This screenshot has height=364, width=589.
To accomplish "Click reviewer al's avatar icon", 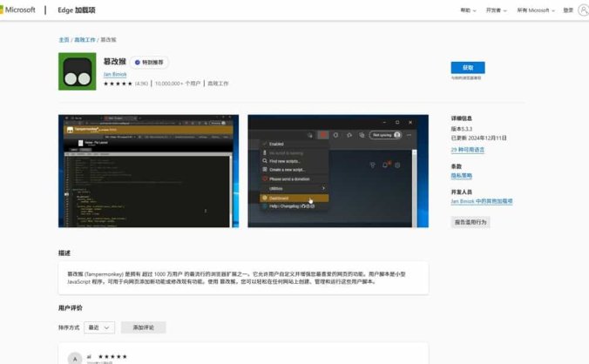I will point(77,357).
